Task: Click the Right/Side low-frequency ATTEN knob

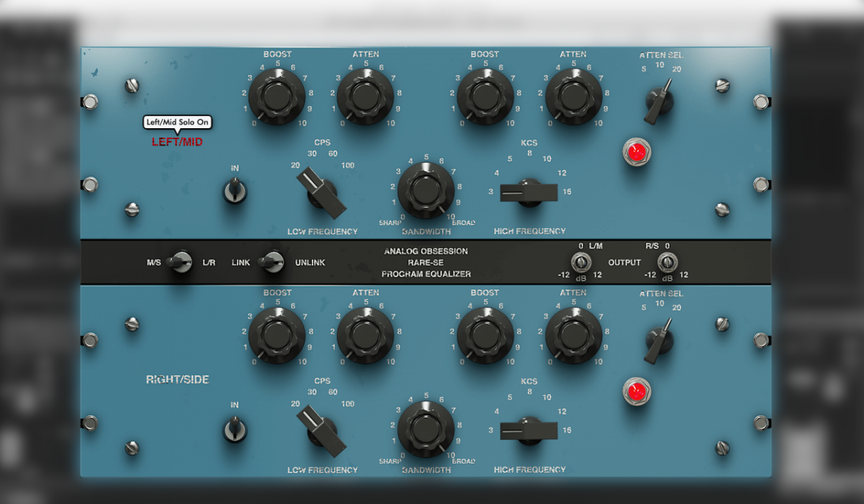Action: click(x=365, y=335)
